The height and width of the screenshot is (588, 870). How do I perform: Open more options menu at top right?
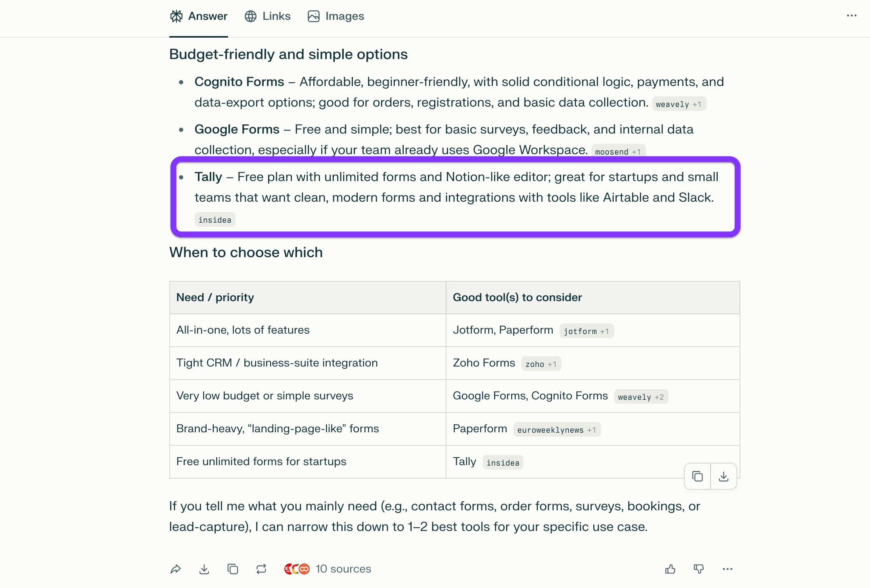click(x=851, y=16)
